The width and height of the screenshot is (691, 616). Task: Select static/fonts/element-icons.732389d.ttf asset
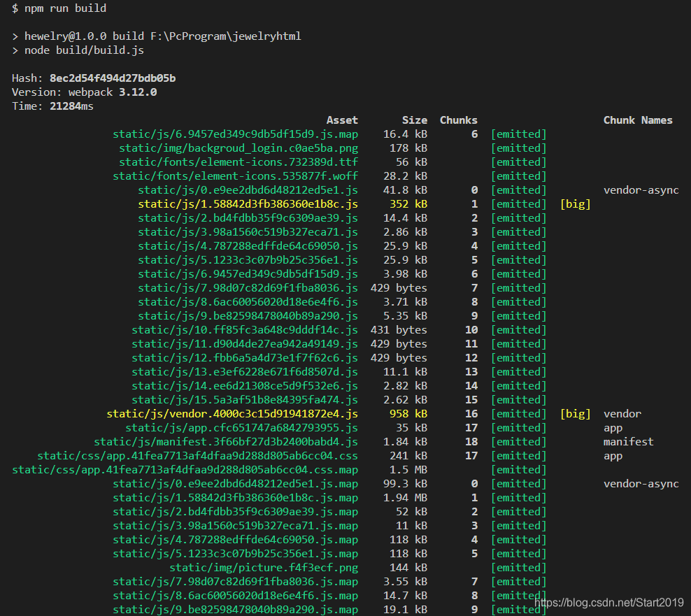(x=238, y=162)
